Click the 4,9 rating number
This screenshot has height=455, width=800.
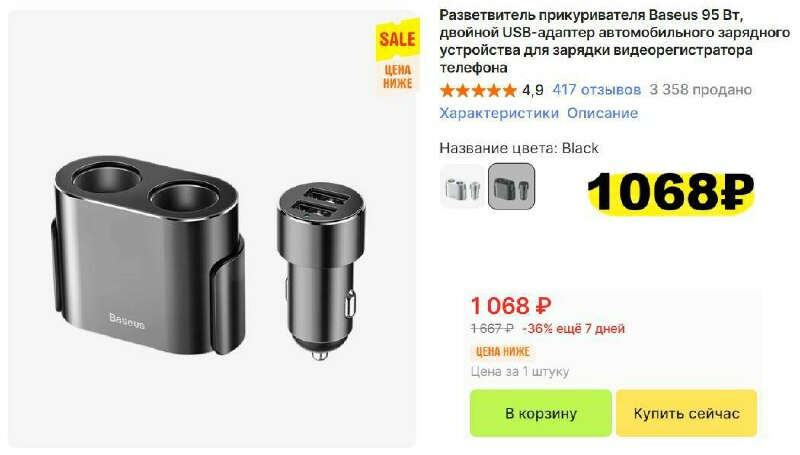click(x=533, y=91)
